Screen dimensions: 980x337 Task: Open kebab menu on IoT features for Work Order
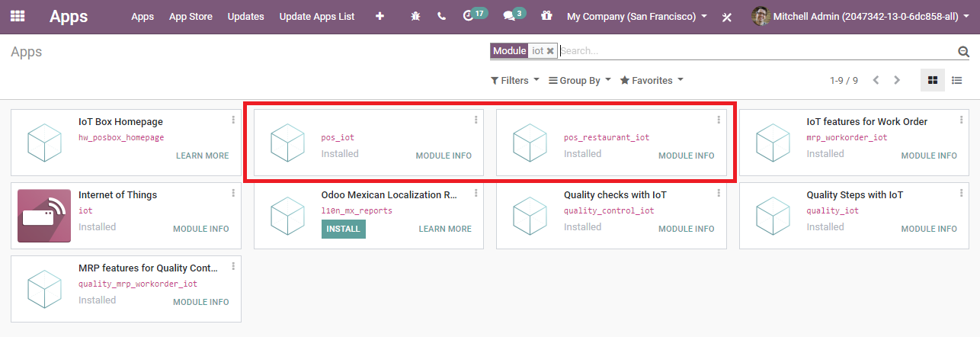tap(962, 120)
